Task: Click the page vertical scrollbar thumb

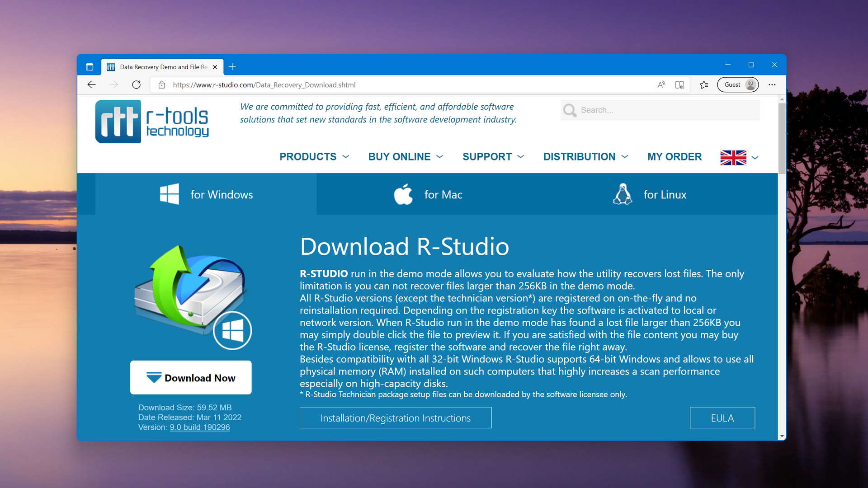Action: 782,138
